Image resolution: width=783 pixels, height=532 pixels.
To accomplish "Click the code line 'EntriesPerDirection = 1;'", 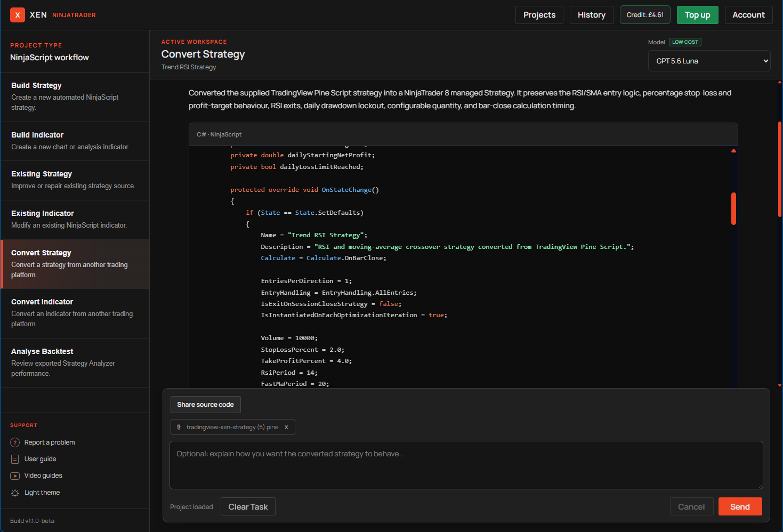I will pyautogui.click(x=306, y=281).
